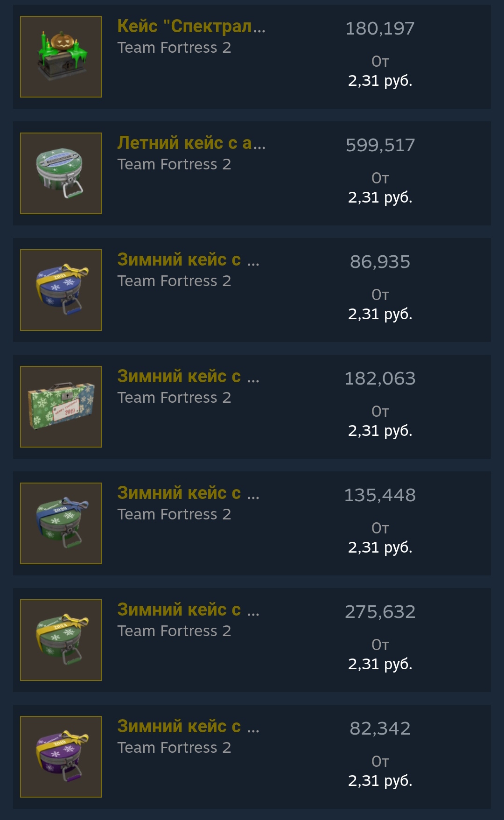Select the 180,197 quantity of the Спектрал case
The width and height of the screenshot is (504, 820).
[380, 28]
